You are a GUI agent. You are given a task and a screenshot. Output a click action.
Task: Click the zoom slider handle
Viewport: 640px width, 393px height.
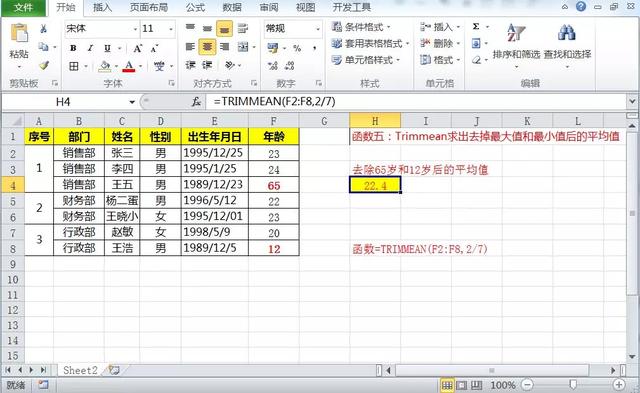coord(573,385)
